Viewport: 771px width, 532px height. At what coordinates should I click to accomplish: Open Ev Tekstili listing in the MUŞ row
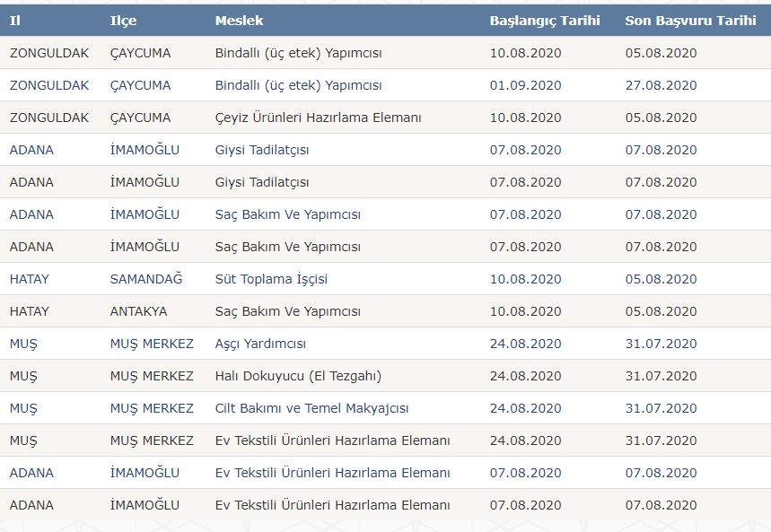(x=332, y=440)
